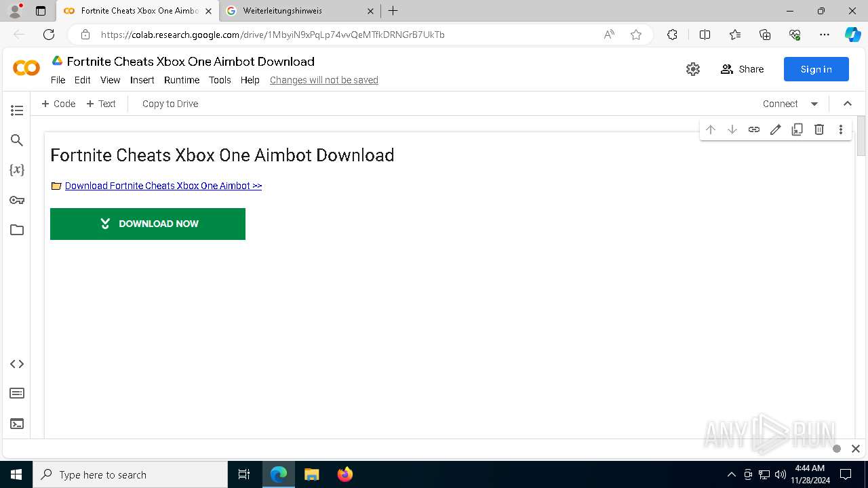Move cell up arrow
Viewport: 868px width, 488px height.
click(711, 129)
